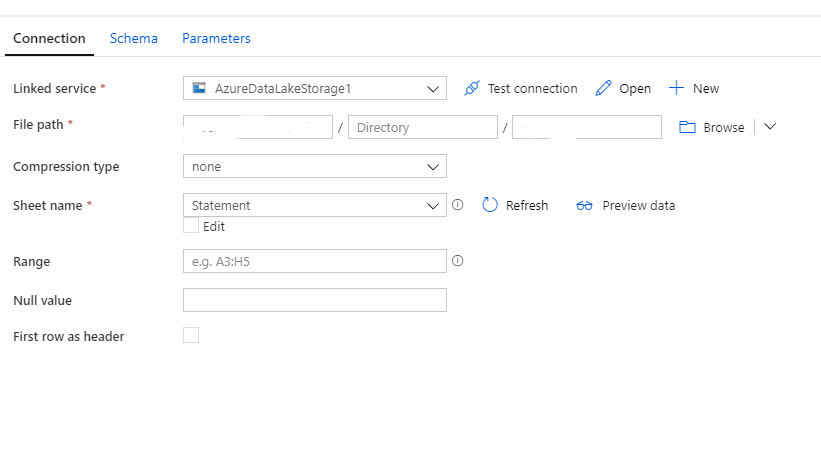Click the Refresh circular arrow icon
The height and width of the screenshot is (449, 821).
click(x=490, y=205)
